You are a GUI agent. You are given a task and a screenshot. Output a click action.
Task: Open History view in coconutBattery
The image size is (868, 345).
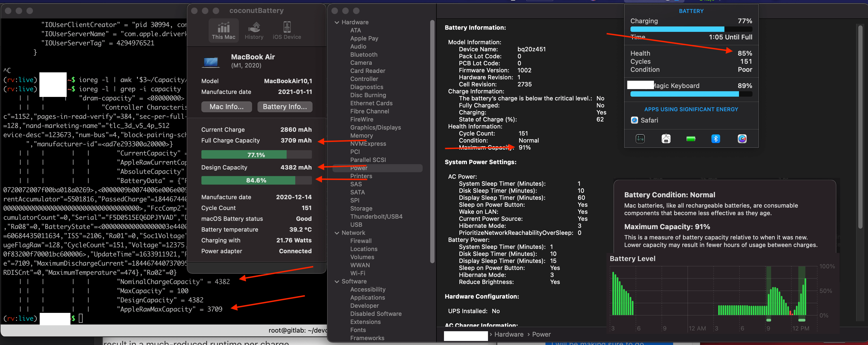click(254, 30)
